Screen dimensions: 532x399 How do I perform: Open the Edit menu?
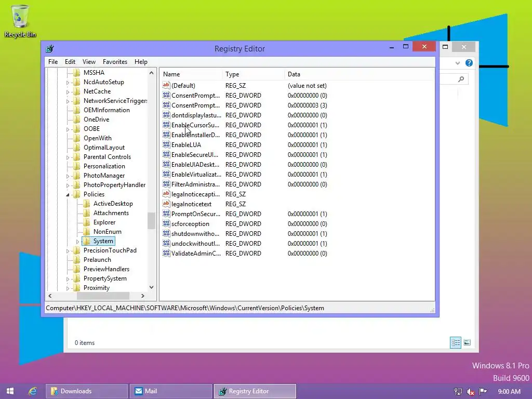pos(70,62)
